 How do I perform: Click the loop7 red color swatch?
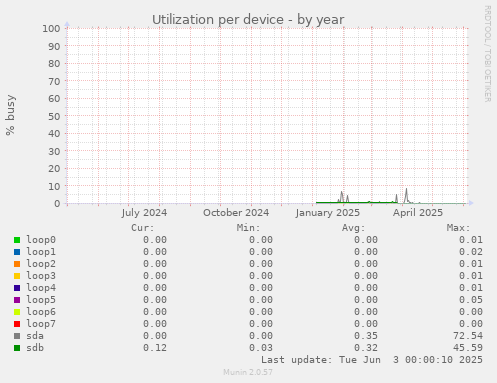tap(17, 324)
